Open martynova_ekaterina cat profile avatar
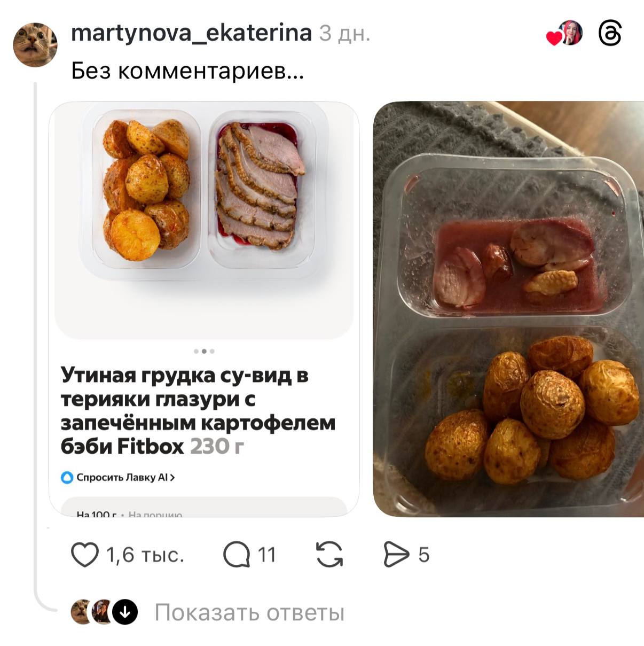Image resolution: width=644 pixels, height=646 pixels. point(35,45)
